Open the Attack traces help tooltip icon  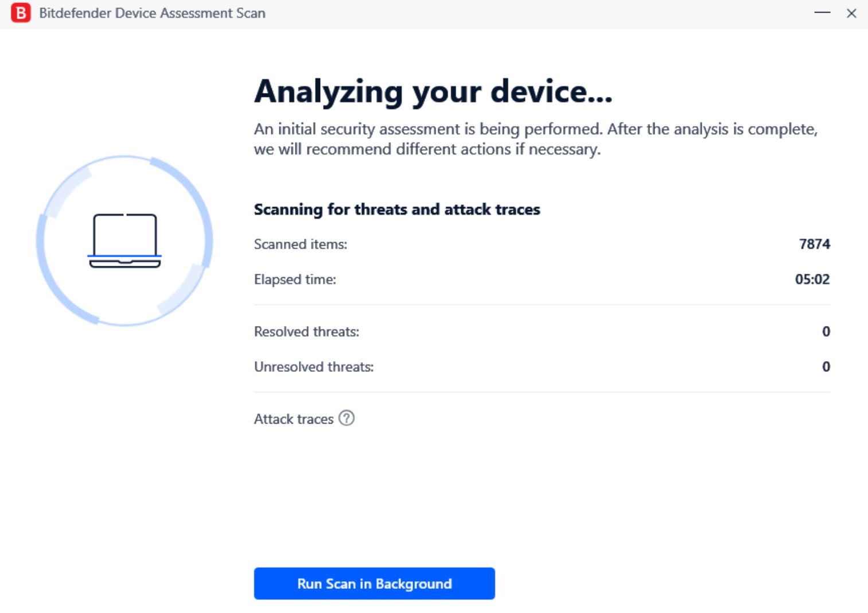click(x=347, y=418)
